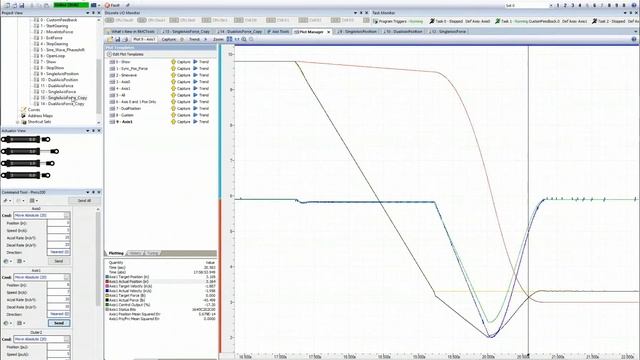Click the zoom-to-fit icon after Zoom label
Screen dimensions: 640x360
pos(229,39)
